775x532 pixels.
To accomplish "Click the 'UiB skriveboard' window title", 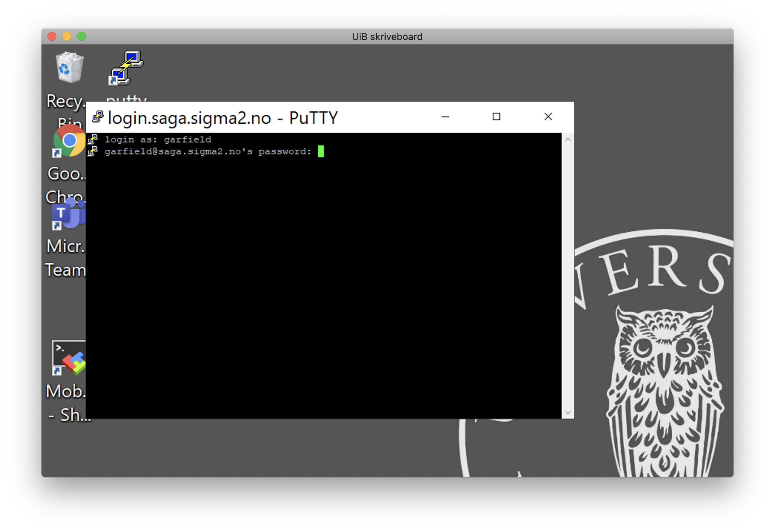I will [387, 37].
